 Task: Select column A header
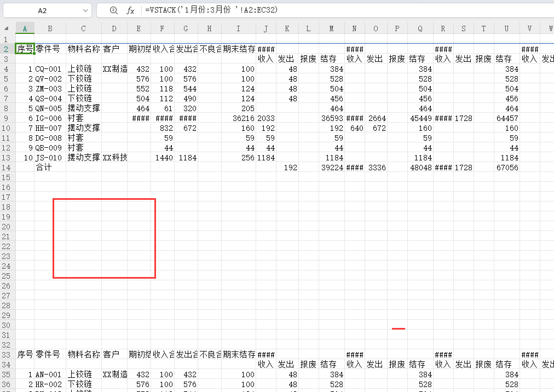[x=25, y=28]
